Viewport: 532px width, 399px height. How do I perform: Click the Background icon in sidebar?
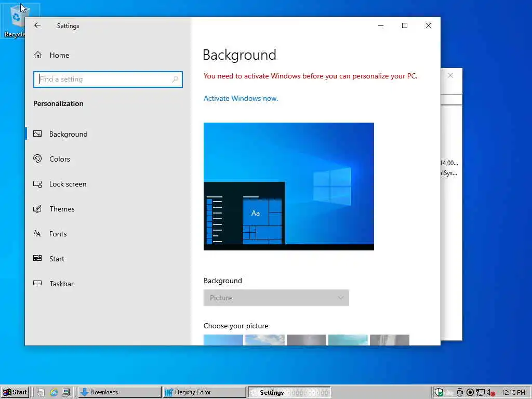[x=37, y=134]
